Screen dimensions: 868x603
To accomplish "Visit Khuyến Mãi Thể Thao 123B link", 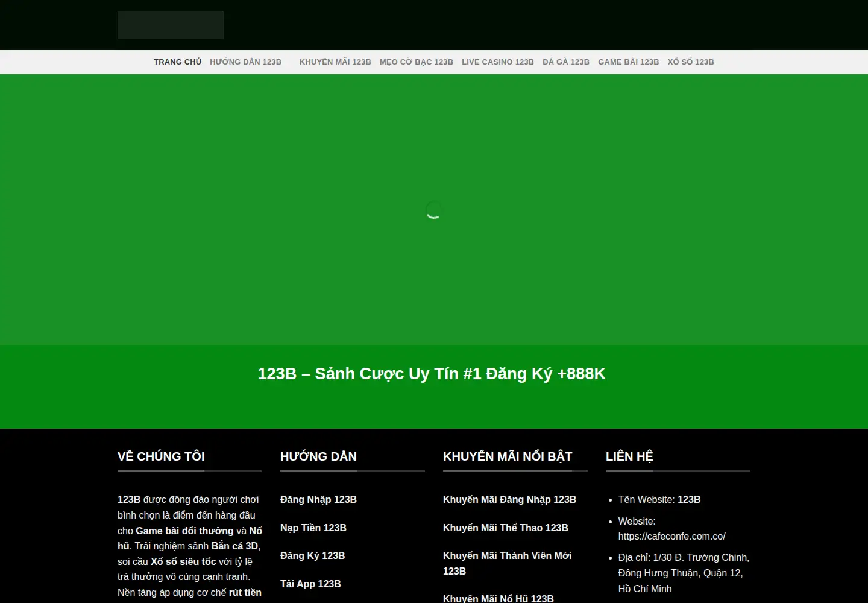I will [506, 528].
